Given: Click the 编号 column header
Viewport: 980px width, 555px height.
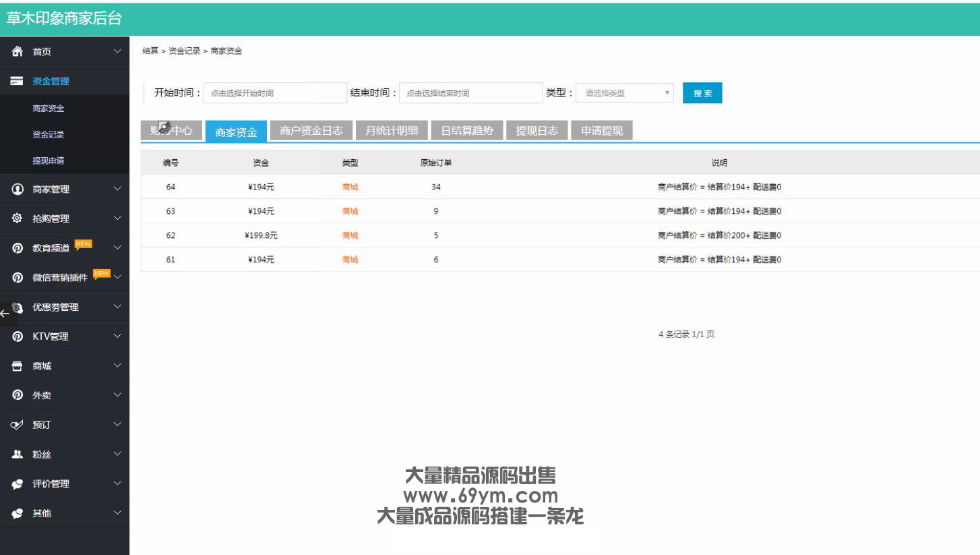Looking at the screenshot, I should click(x=171, y=163).
